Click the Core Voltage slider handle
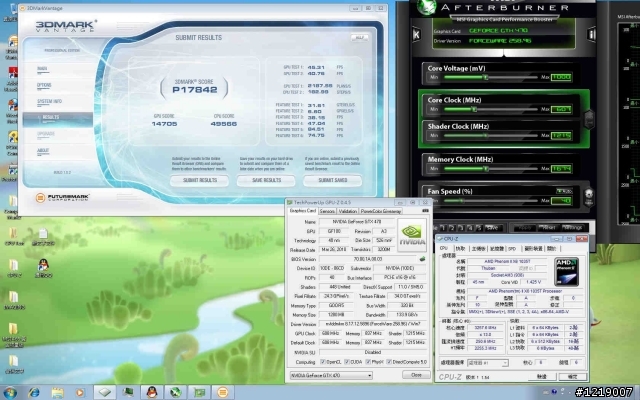 [485, 77]
